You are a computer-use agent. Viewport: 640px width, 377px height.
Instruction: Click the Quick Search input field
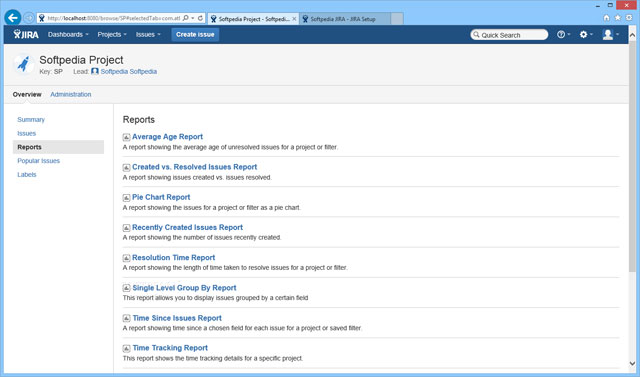(x=509, y=35)
